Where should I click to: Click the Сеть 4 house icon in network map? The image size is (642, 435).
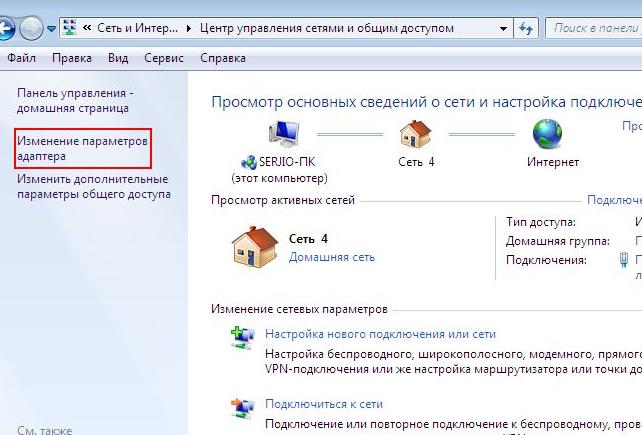(415, 134)
